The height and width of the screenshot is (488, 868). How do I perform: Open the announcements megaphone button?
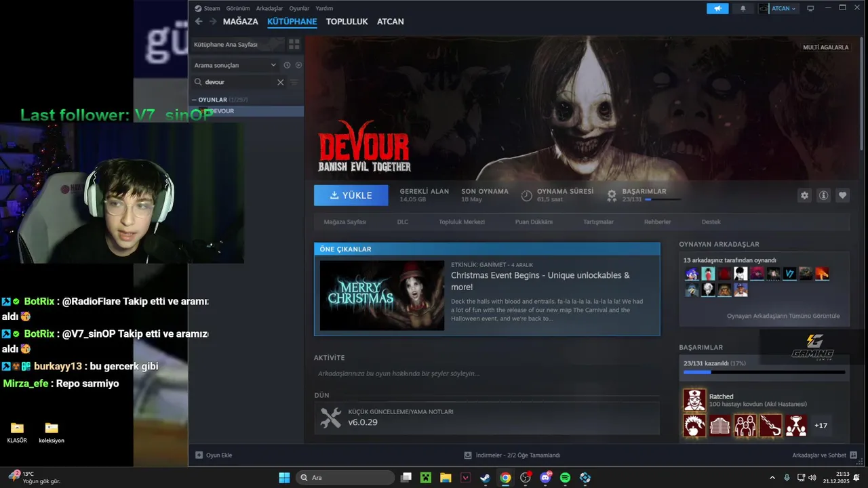[717, 8]
